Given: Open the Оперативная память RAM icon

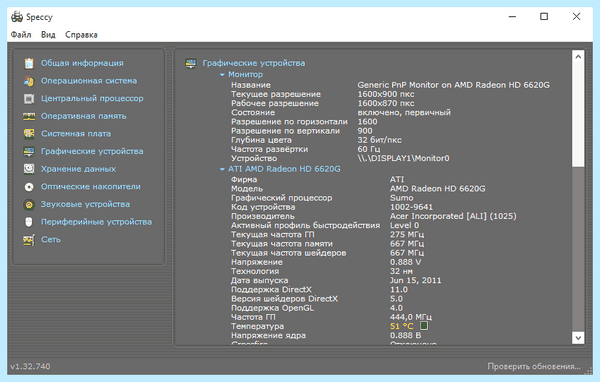Looking at the screenshot, I should coord(29,116).
